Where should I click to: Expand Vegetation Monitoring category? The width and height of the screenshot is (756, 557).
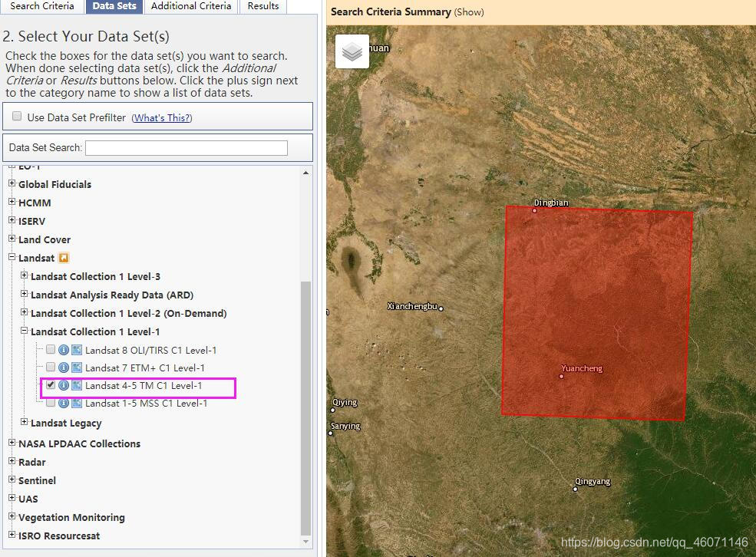pos(12,516)
